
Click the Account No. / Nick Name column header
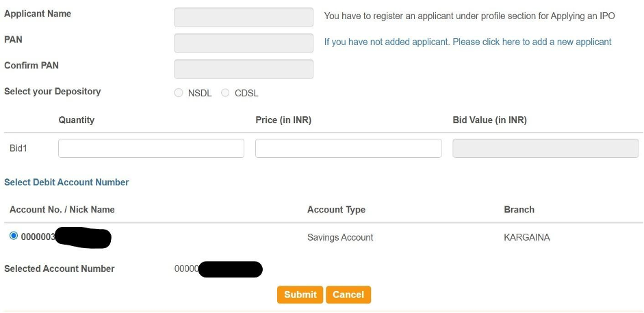(x=62, y=210)
